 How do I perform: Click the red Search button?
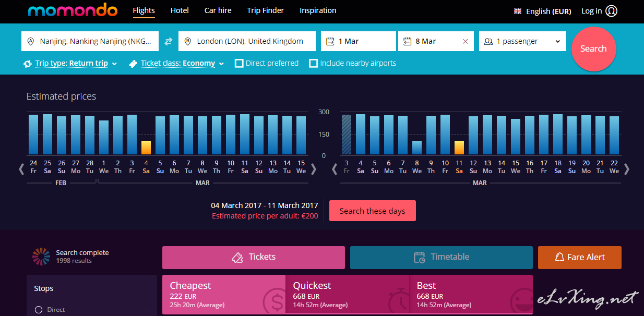594,48
